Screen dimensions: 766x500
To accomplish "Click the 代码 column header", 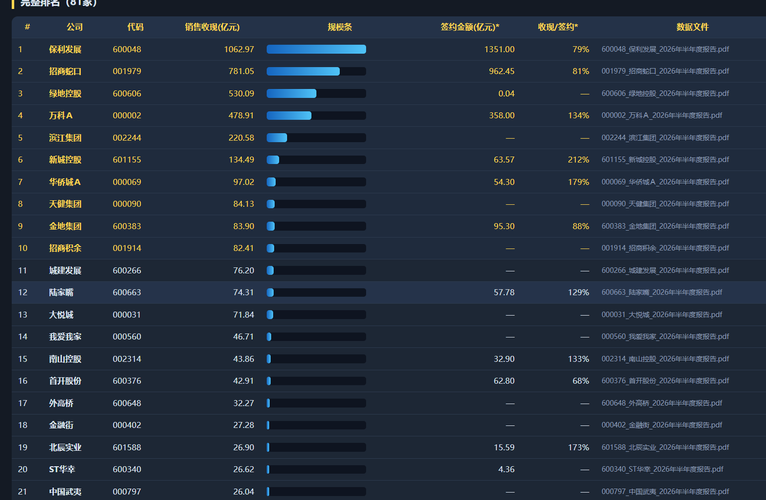I will point(135,27).
